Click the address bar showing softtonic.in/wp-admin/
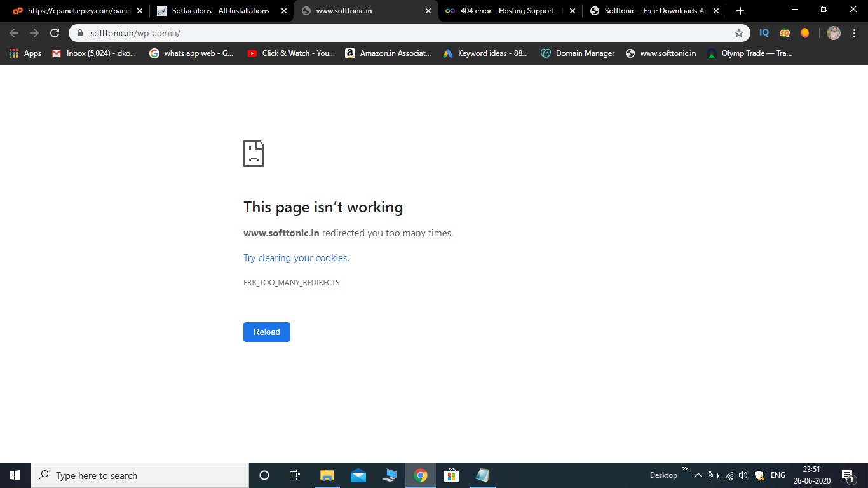Viewport: 868px width, 488px height. [409, 33]
